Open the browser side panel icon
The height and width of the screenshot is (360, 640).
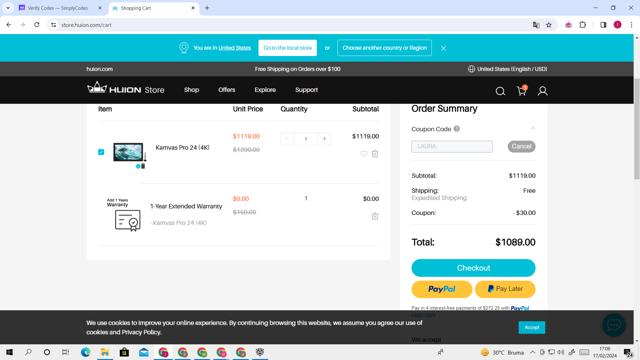coord(603,25)
